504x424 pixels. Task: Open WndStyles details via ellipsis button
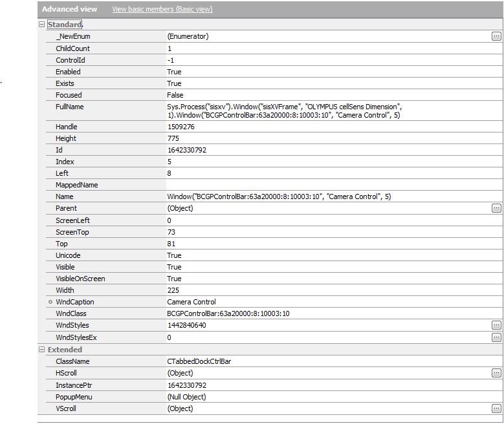[x=496, y=325]
